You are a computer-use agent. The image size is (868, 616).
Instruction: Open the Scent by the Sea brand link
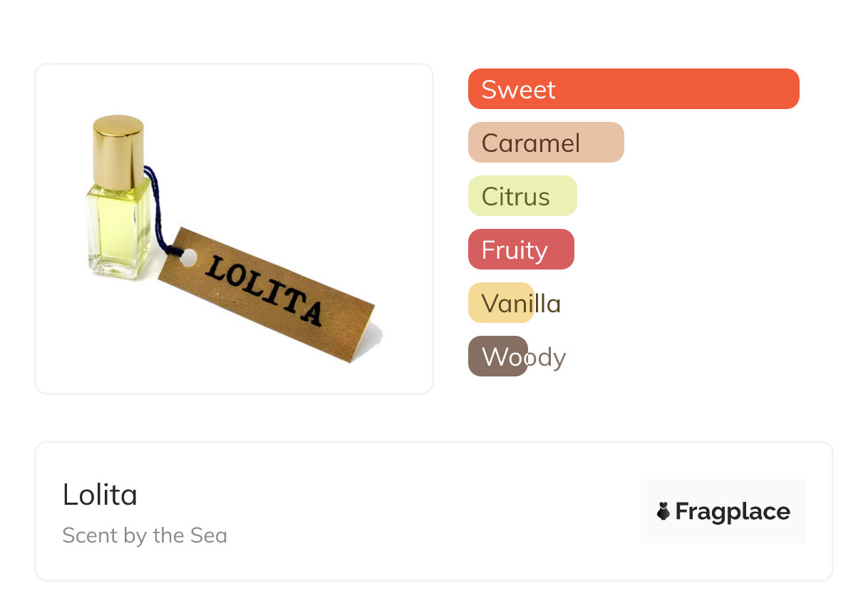tap(145, 535)
